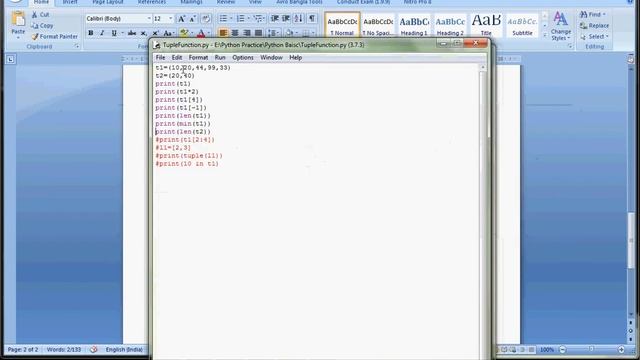This screenshot has width=640, height=360.
Task: Click the zoom out minus button
Action: [562, 350]
